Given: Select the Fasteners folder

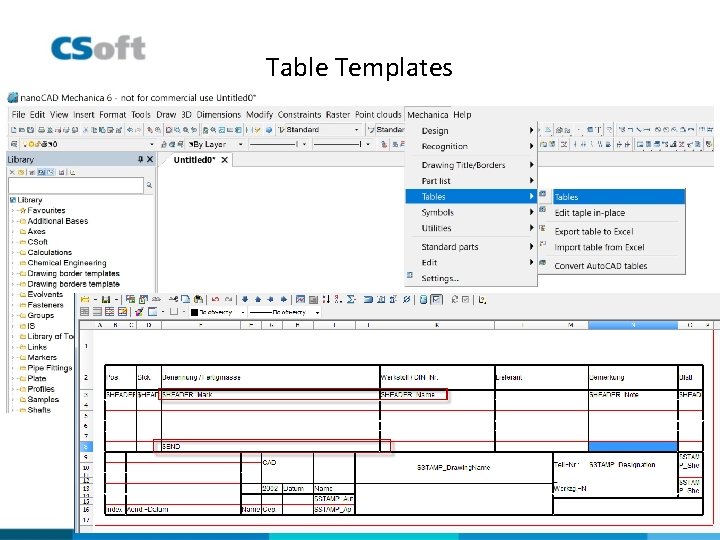Looking at the screenshot, I should tap(45, 305).
